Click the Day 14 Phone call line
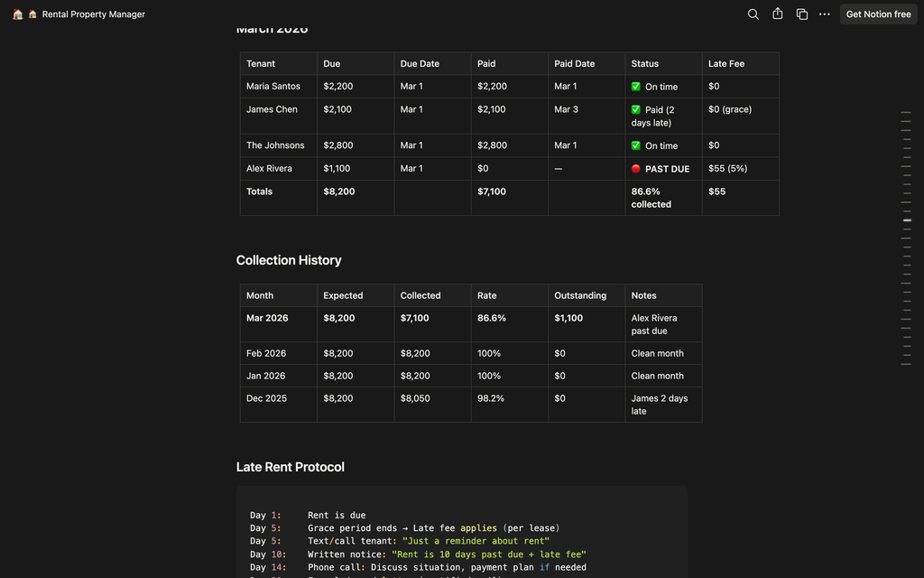The height and width of the screenshot is (578, 924). (418, 567)
